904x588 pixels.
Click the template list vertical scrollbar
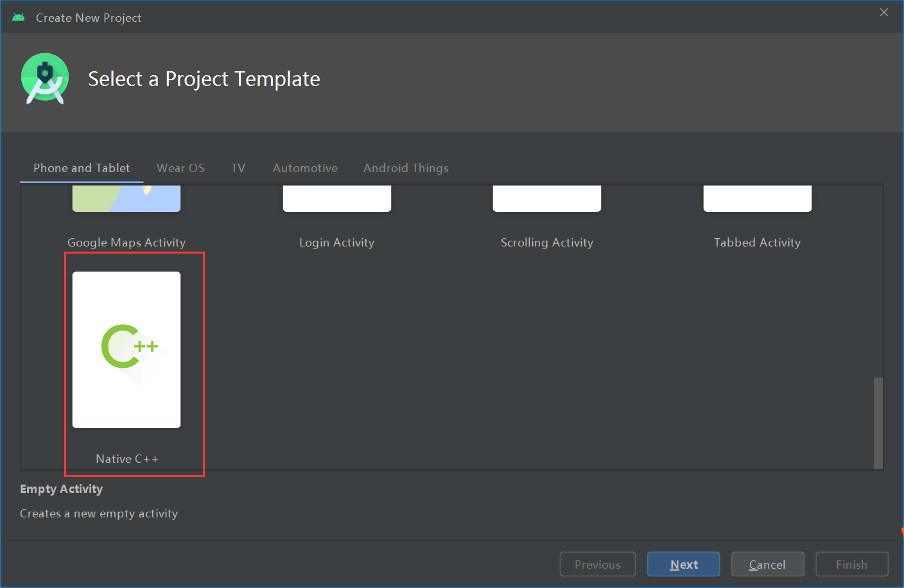point(878,423)
